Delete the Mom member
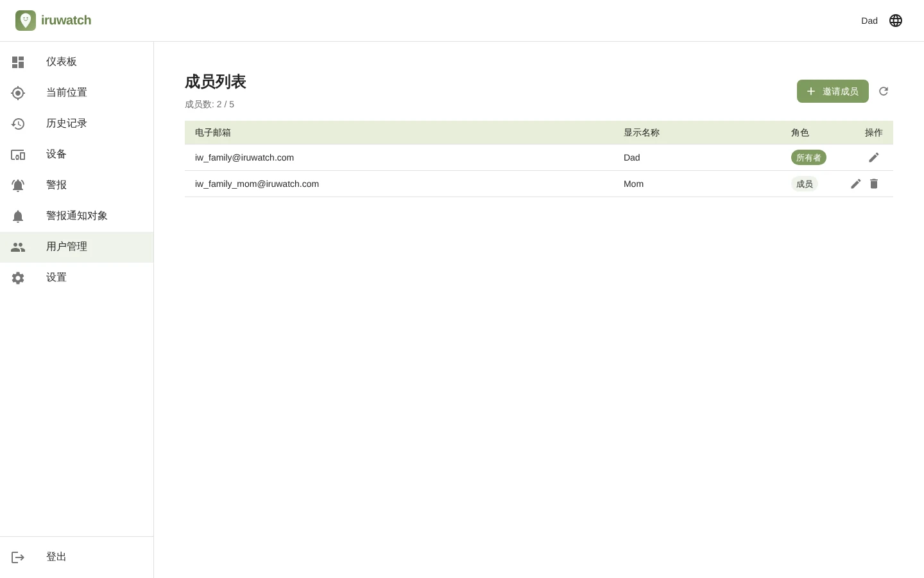Screen dimensions: 924x578 tap(874, 184)
